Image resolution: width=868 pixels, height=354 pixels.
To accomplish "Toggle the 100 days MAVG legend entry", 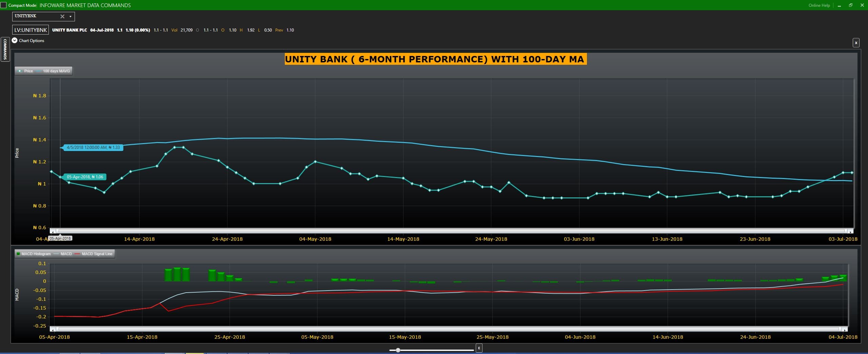I will 54,71.
